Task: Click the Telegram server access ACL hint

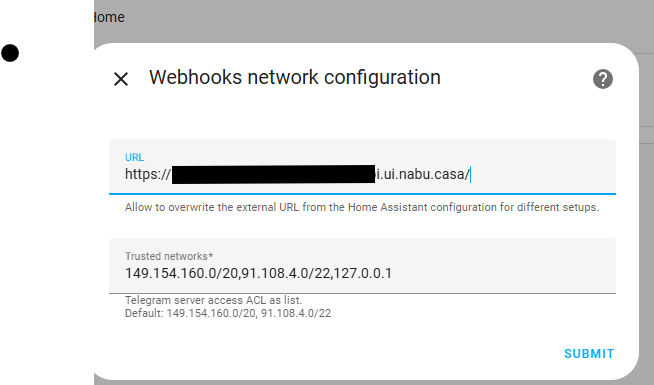Action: click(213, 300)
